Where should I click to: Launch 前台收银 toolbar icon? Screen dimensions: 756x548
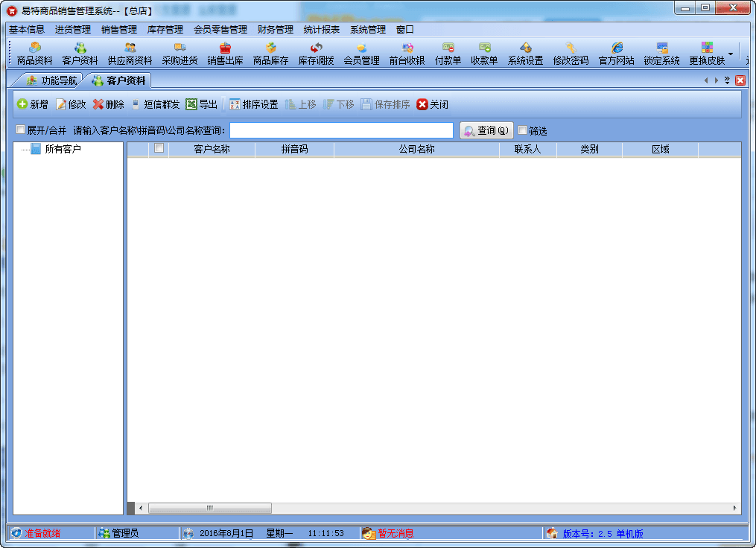click(x=407, y=54)
